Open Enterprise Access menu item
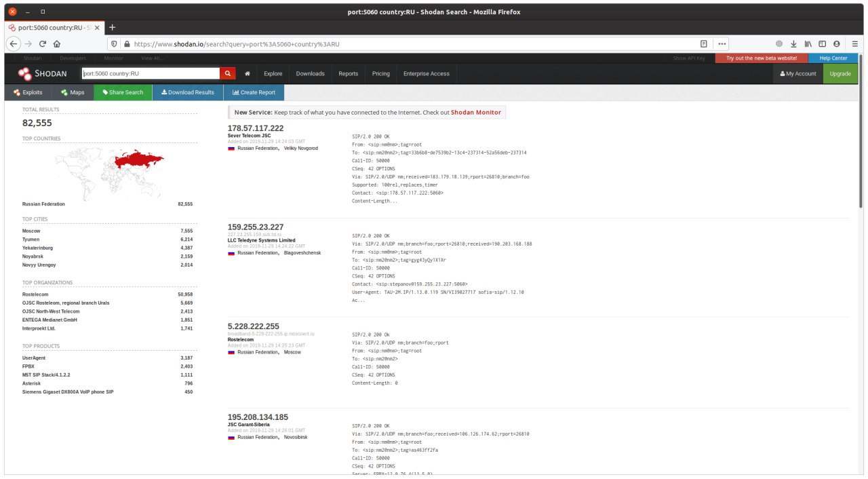Viewport: 868px width, 479px height. tap(427, 73)
